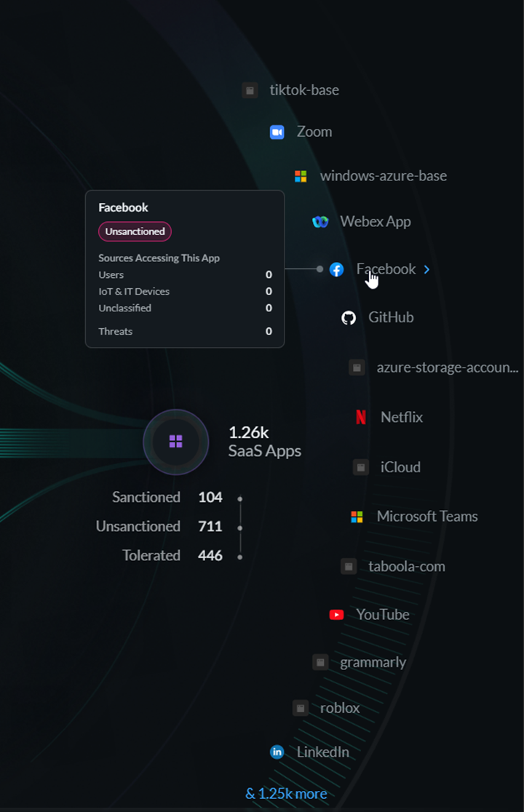Click the Facebook logo icon
524x812 pixels.
[x=336, y=269]
